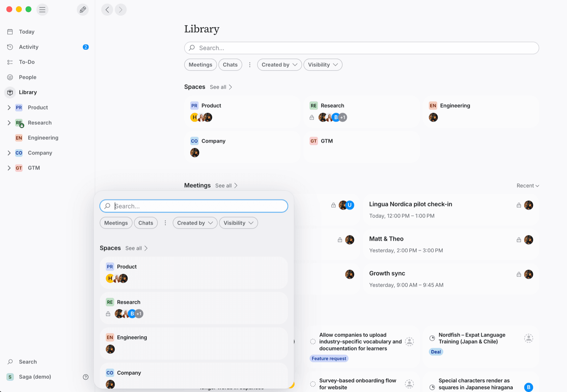
Task: Click the Feature request tag
Action: (x=329, y=359)
